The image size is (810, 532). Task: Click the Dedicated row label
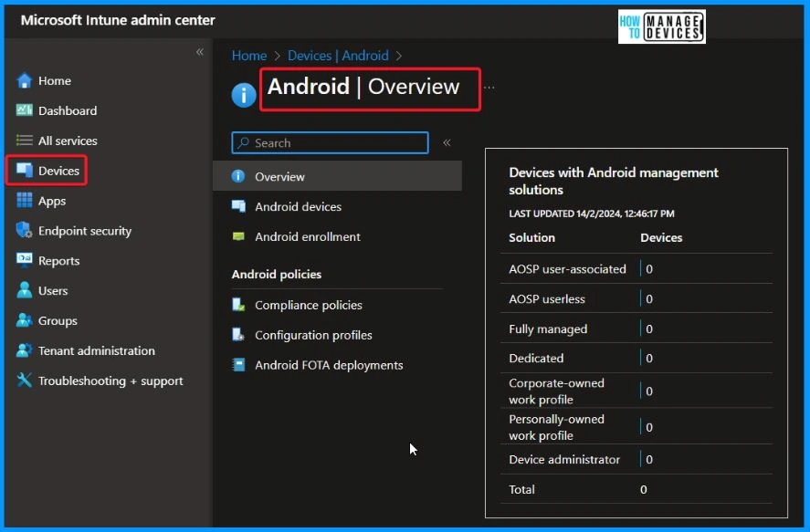(x=536, y=358)
